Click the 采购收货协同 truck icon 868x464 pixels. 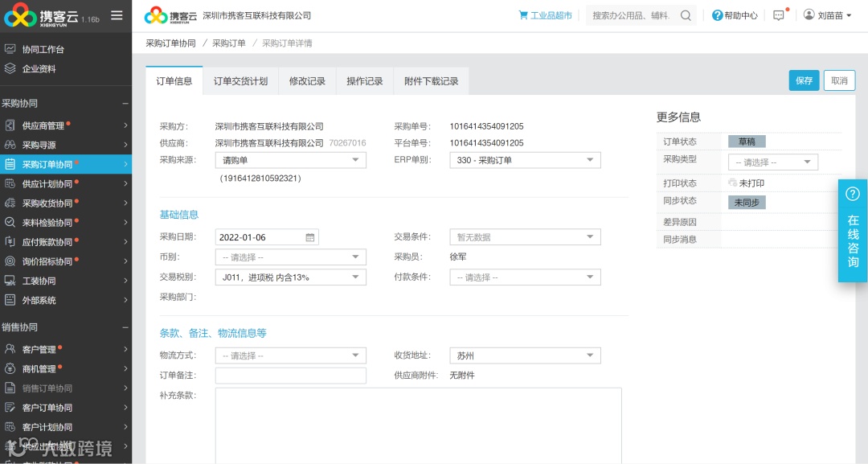tap(10, 203)
